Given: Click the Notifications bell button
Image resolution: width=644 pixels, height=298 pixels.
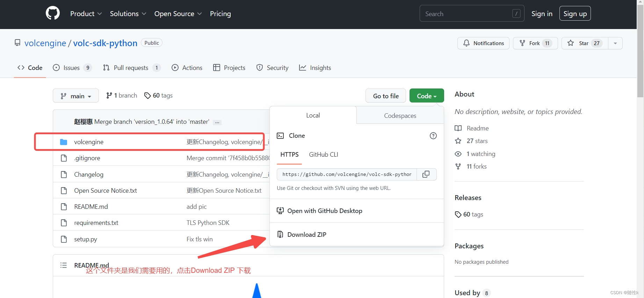Looking at the screenshot, I should [x=483, y=43].
